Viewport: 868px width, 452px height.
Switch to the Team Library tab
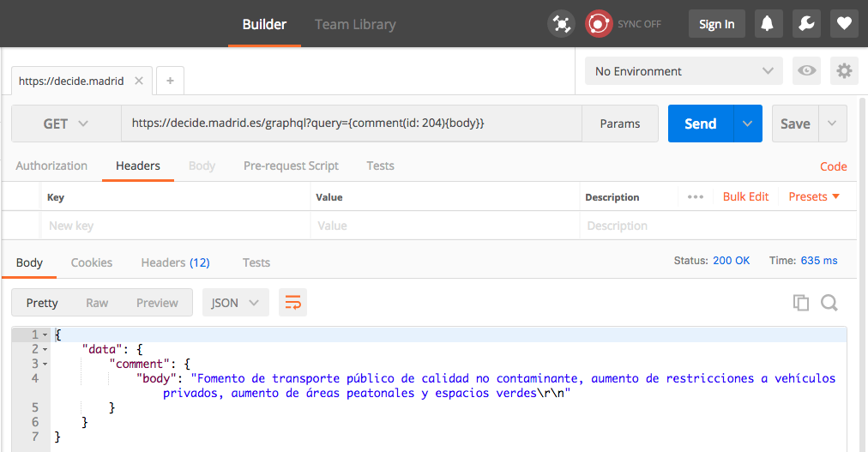click(355, 24)
